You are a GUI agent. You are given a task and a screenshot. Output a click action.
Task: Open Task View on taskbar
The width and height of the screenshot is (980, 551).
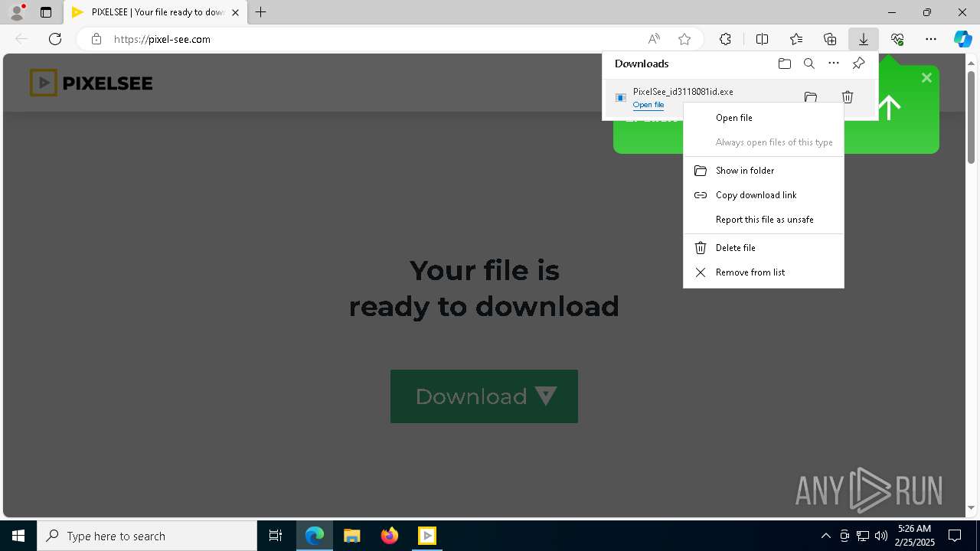pyautogui.click(x=276, y=536)
